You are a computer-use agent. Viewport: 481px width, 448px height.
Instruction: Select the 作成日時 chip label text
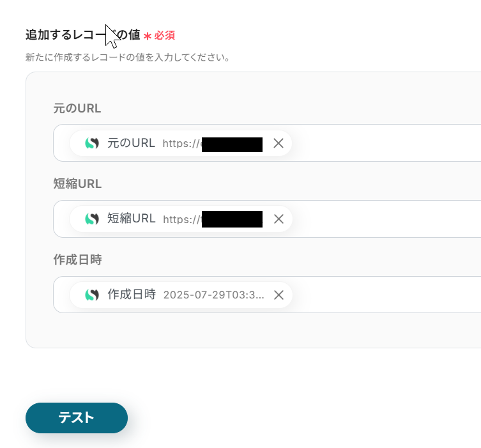[131, 295]
